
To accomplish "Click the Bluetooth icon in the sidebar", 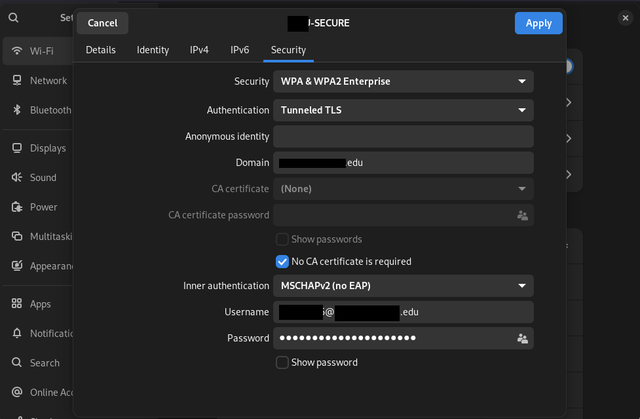I will coord(17,110).
